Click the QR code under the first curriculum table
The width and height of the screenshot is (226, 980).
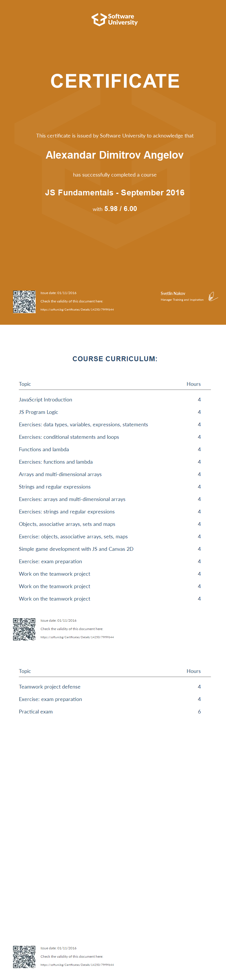coord(24,629)
